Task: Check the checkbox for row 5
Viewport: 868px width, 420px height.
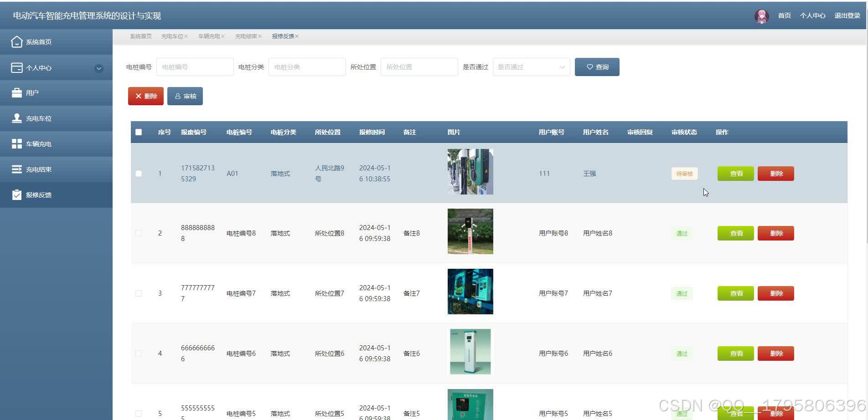Action: point(139,414)
